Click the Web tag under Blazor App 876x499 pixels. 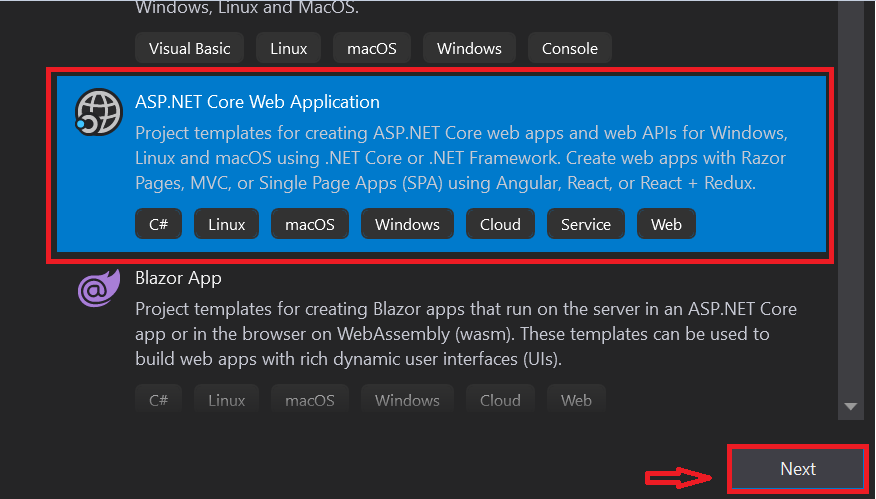click(576, 400)
